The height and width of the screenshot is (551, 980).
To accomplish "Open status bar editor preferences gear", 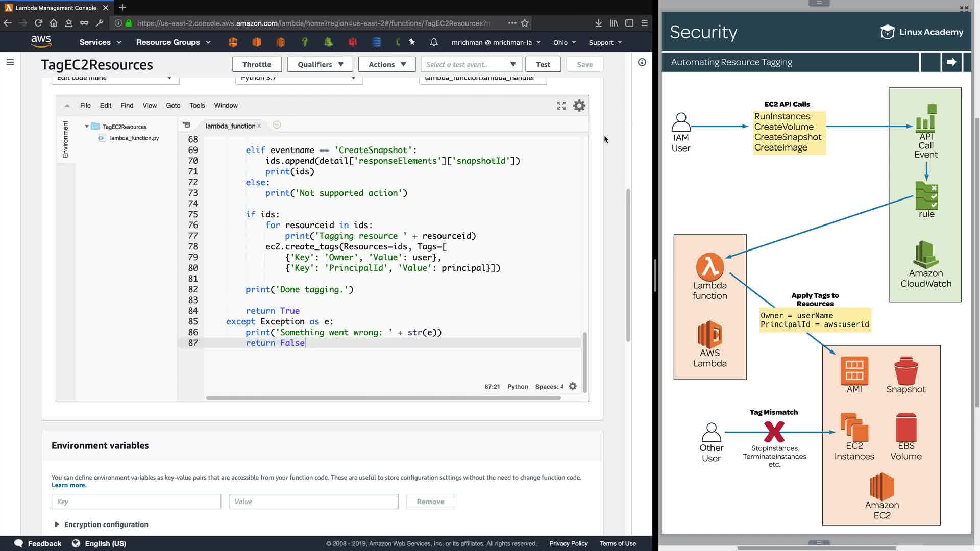I will click(x=573, y=387).
